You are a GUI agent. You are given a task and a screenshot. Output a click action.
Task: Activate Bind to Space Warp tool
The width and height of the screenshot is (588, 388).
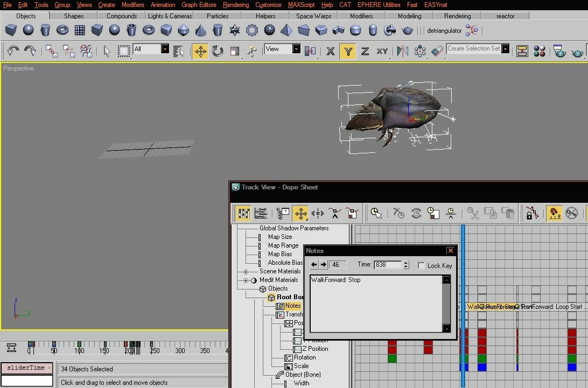click(x=86, y=51)
